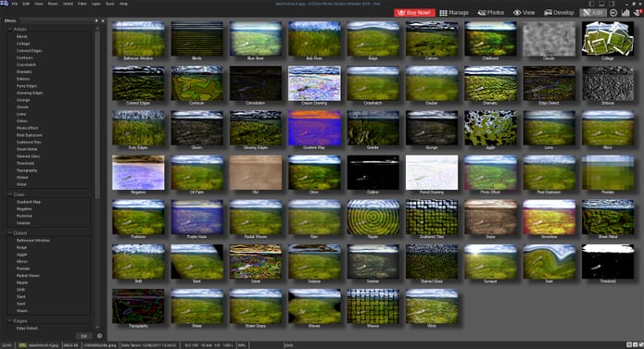Choose the Collage effect thumbnail
The width and height of the screenshot is (644, 349).
point(608,40)
